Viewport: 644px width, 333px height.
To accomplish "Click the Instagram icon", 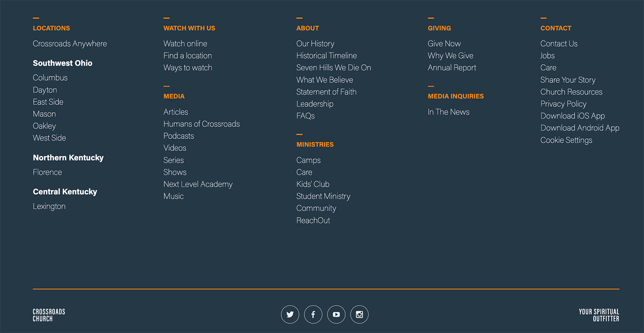I will pos(359,314).
